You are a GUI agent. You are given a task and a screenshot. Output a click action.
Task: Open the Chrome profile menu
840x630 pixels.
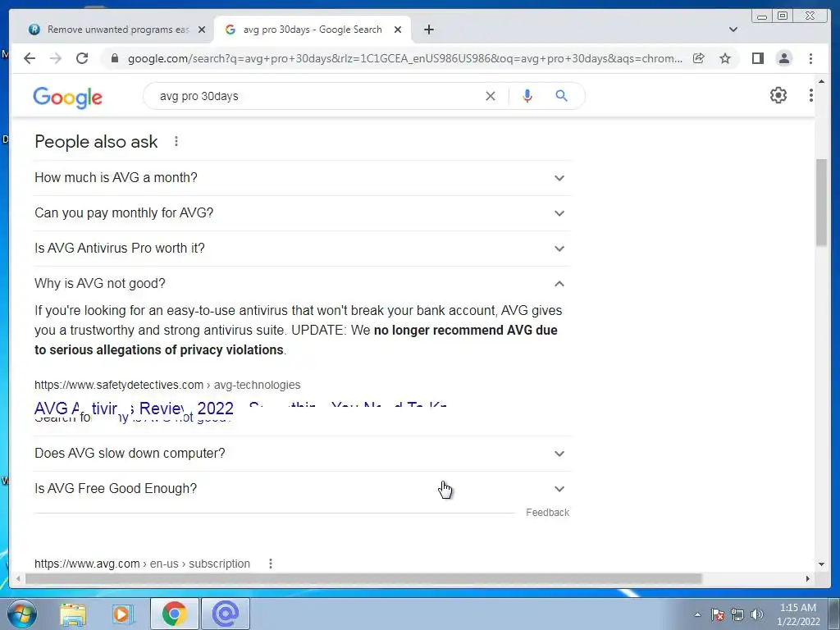coord(783,58)
